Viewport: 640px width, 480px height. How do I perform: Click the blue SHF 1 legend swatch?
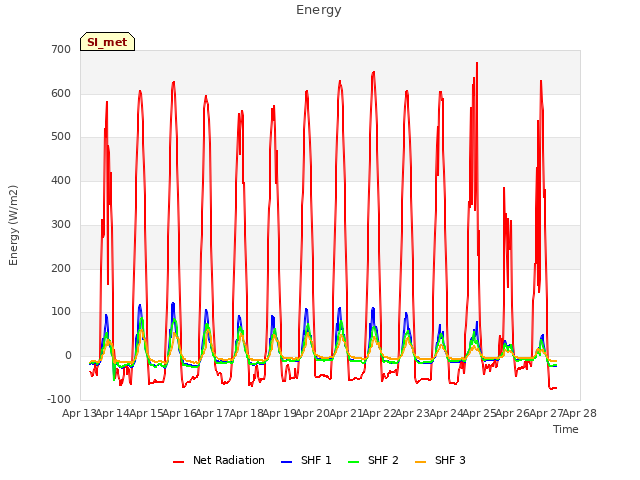click(287, 462)
